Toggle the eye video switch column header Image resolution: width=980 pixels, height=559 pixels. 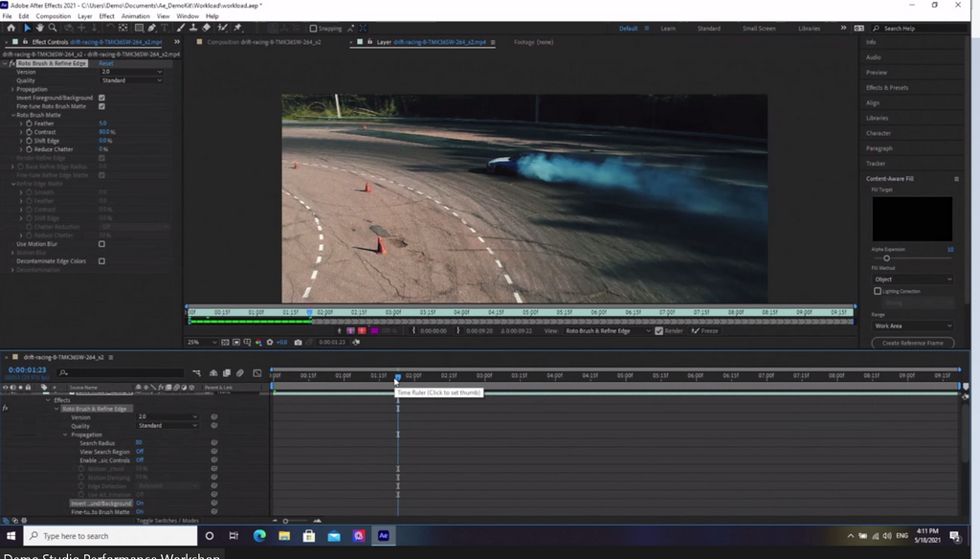(6, 388)
